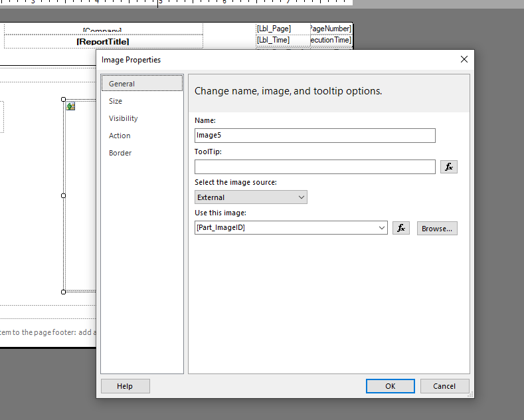Open the ToolTip expression editor fx button
This screenshot has width=524, height=420.
(x=448, y=167)
